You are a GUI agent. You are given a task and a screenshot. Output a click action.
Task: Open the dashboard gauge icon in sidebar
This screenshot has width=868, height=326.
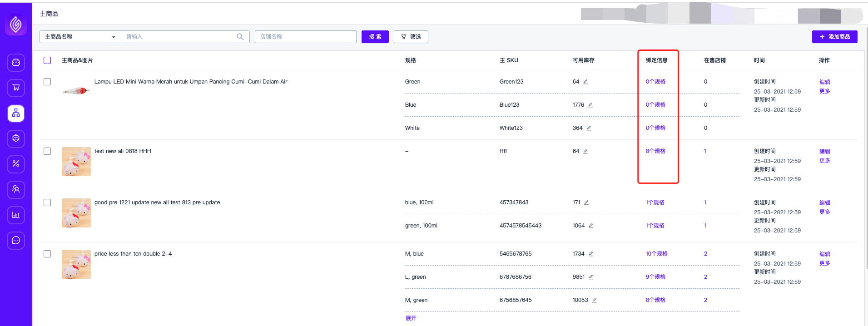pos(16,63)
